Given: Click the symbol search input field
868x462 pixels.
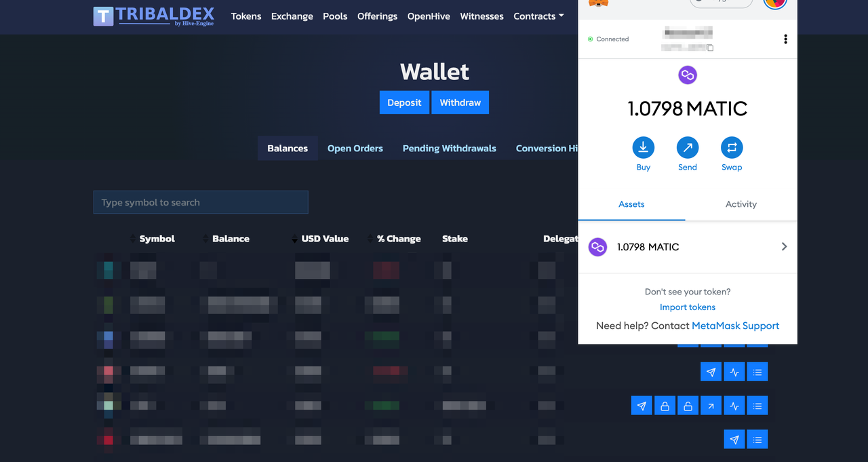Looking at the screenshot, I should click(x=201, y=202).
